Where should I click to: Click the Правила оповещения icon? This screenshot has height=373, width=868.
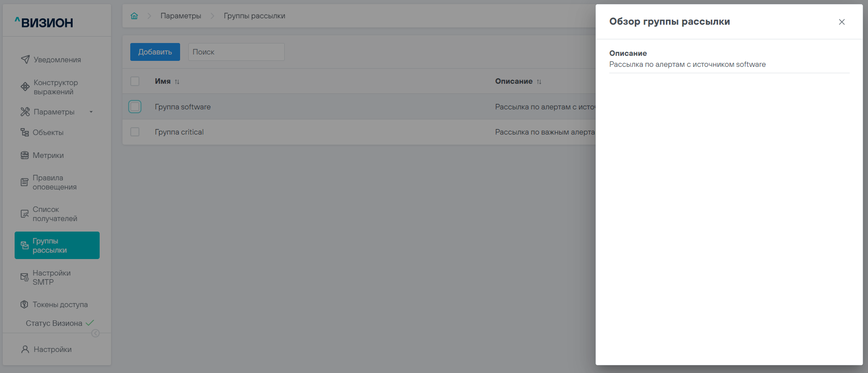pos(25,182)
